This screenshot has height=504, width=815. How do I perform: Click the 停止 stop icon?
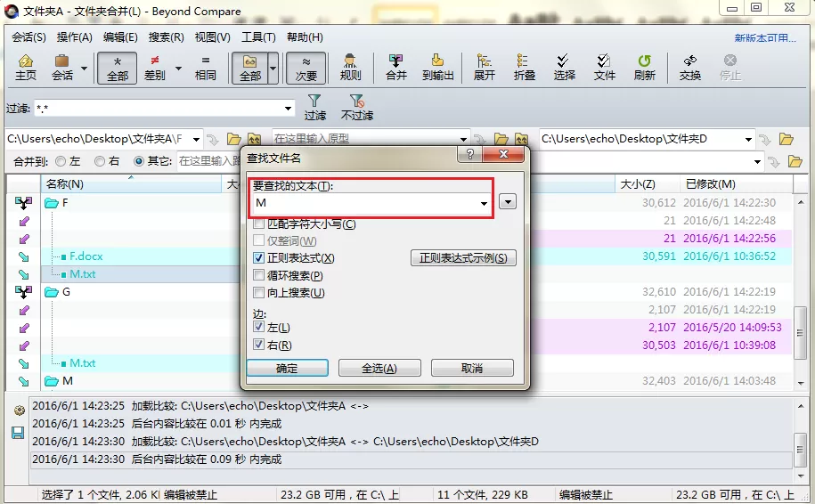729,68
